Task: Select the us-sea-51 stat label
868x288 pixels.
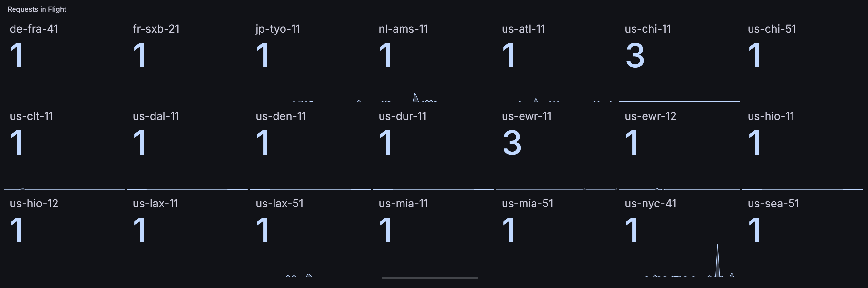Action: pos(773,204)
